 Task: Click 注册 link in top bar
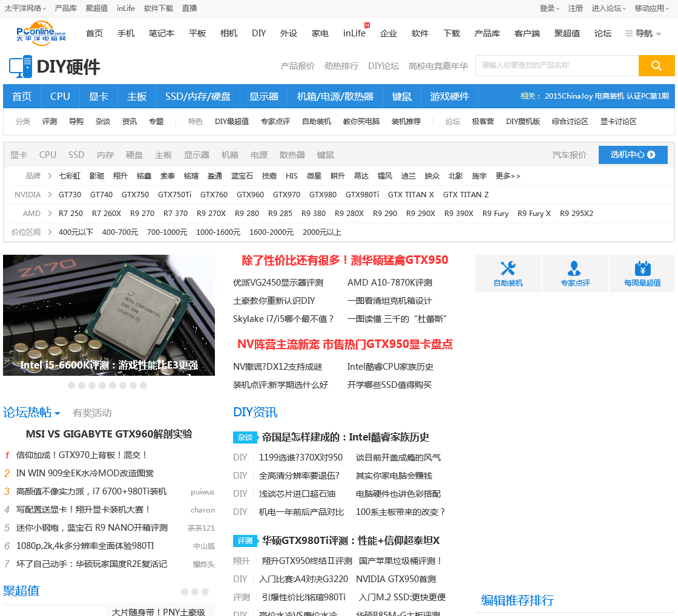575,8
